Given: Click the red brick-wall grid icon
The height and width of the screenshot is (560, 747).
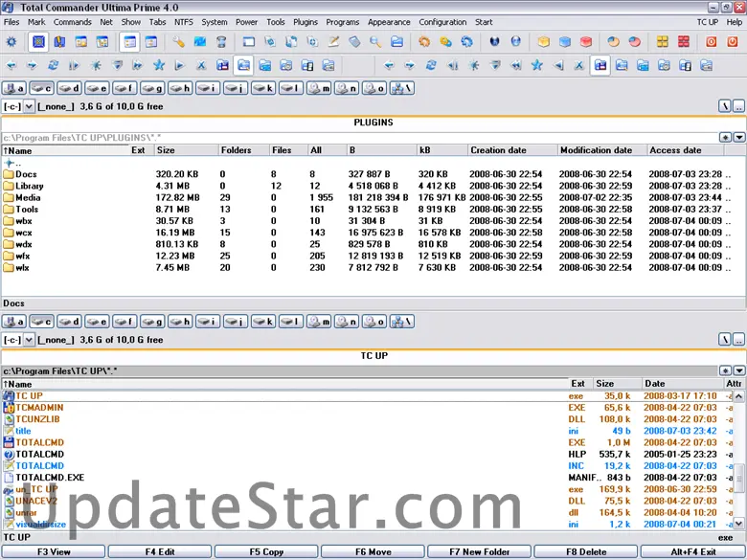Looking at the screenshot, I should 684,42.
